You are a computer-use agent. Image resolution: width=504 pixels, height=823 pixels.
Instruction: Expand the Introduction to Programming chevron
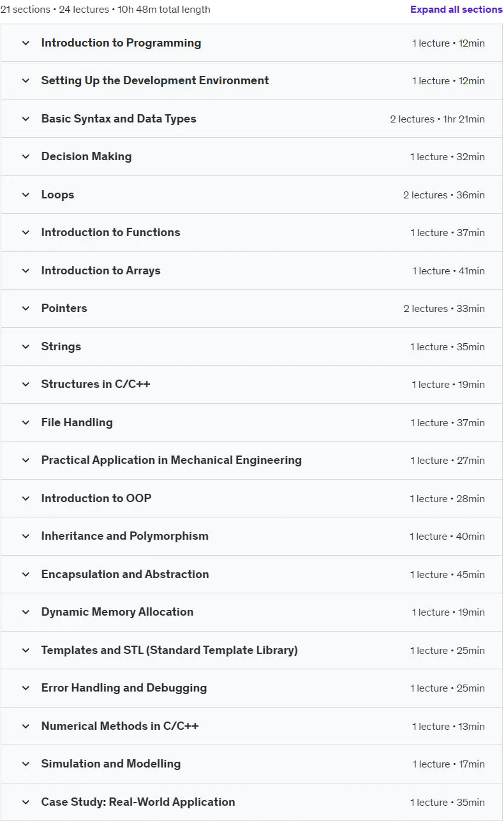tap(26, 43)
